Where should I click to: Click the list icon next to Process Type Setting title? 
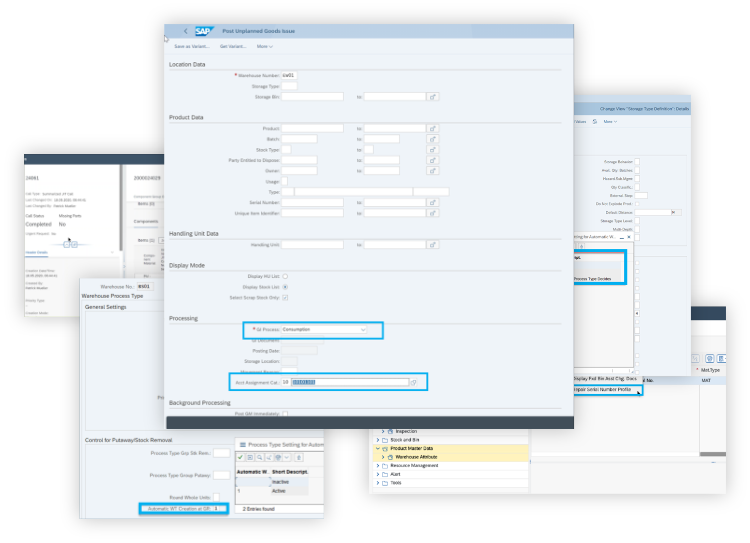243,445
